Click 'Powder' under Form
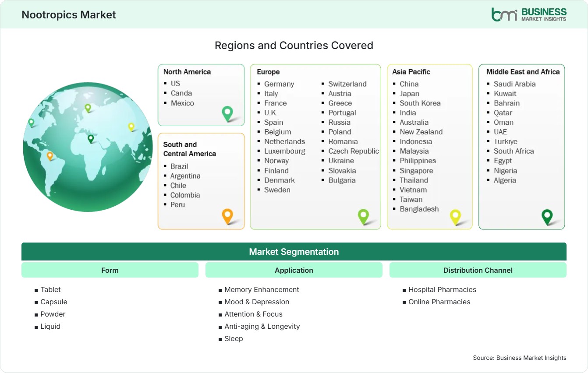 point(53,314)
